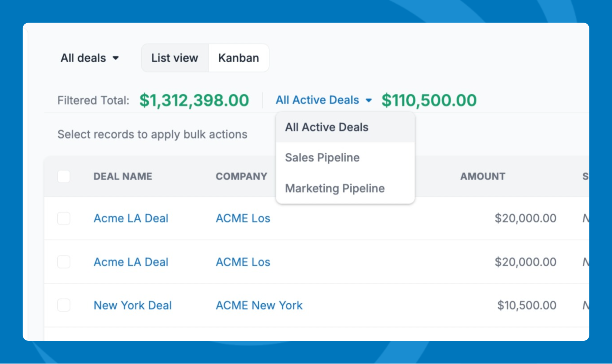Check the box for the first Acme LA Deal
Screen dimensions: 612x364
click(64, 218)
